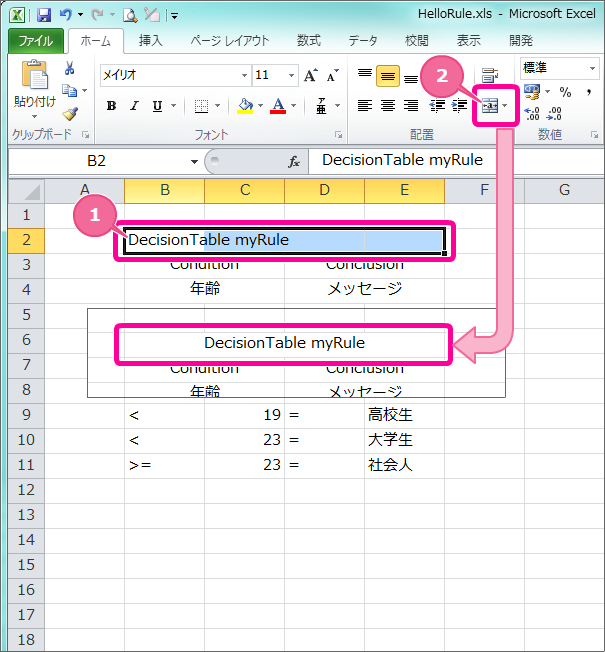The height and width of the screenshot is (652, 605).
Task: Open the ファイル (File) tab
Action: (x=36, y=41)
